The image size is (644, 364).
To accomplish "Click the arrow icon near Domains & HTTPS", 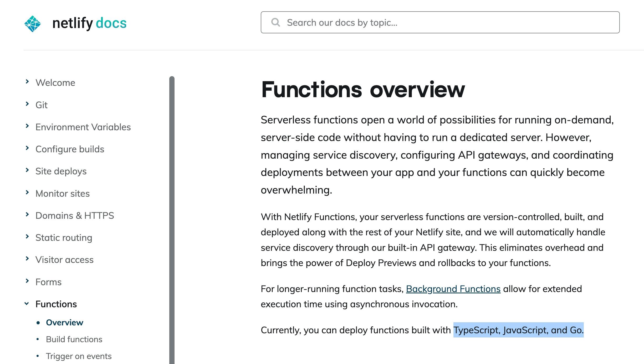I will click(x=27, y=215).
